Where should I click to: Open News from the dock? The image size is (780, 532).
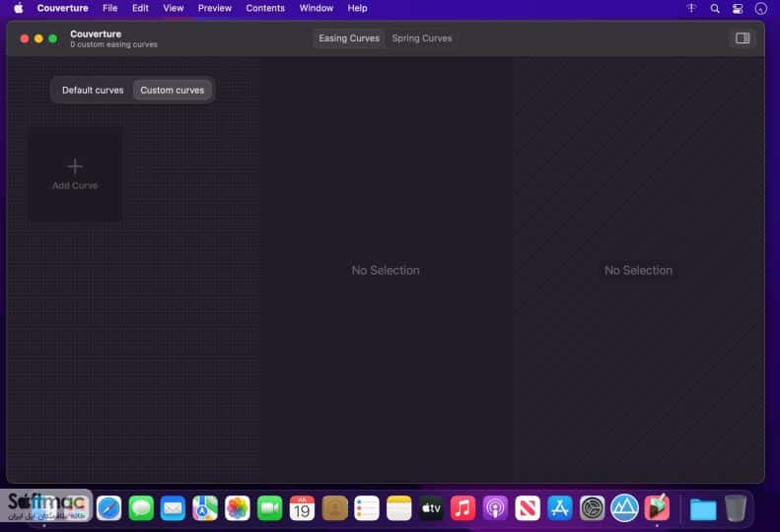[x=528, y=508]
